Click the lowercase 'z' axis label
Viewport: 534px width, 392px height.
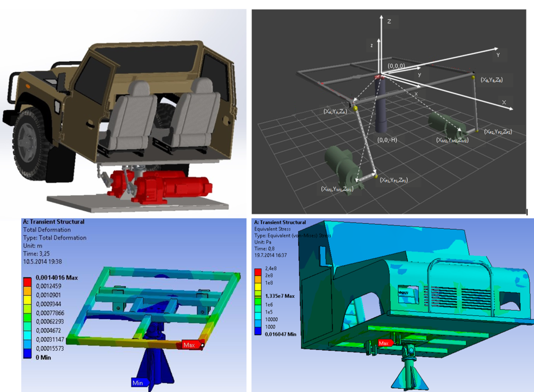coord(372,45)
